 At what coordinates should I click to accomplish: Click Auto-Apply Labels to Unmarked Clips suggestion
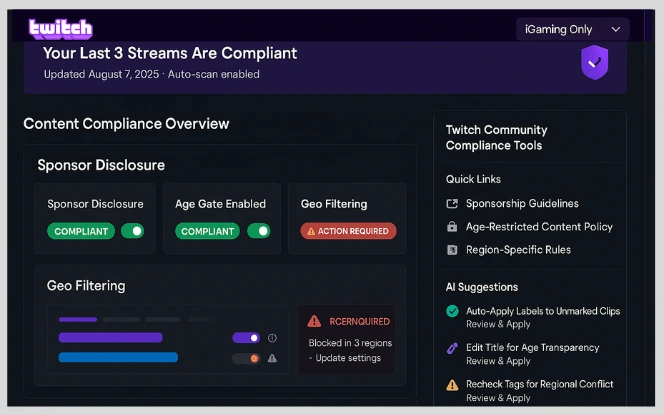pos(543,311)
